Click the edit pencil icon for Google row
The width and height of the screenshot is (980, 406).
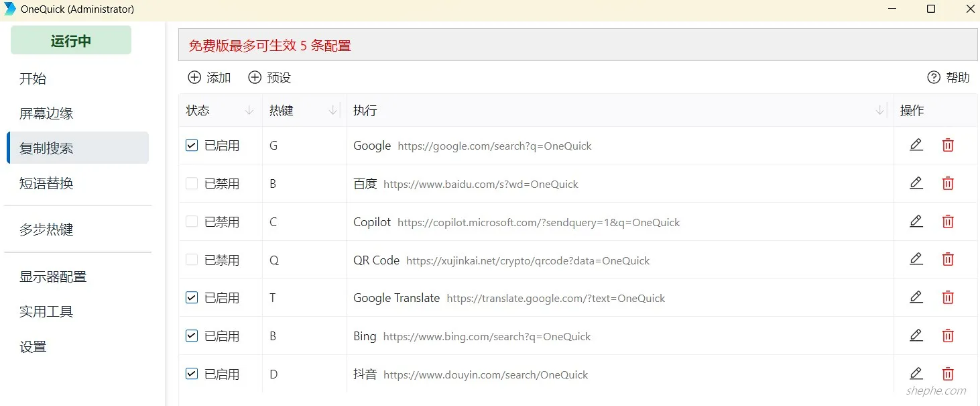click(916, 145)
